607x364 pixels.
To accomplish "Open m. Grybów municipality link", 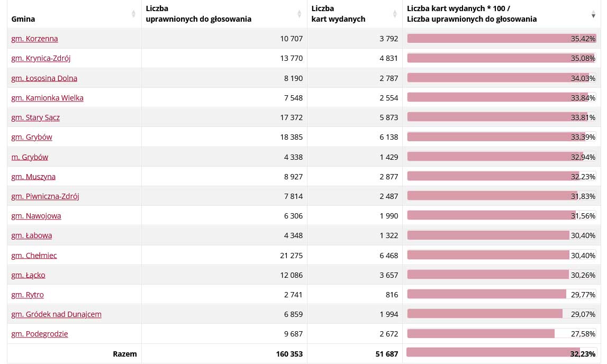I will click(x=30, y=157).
